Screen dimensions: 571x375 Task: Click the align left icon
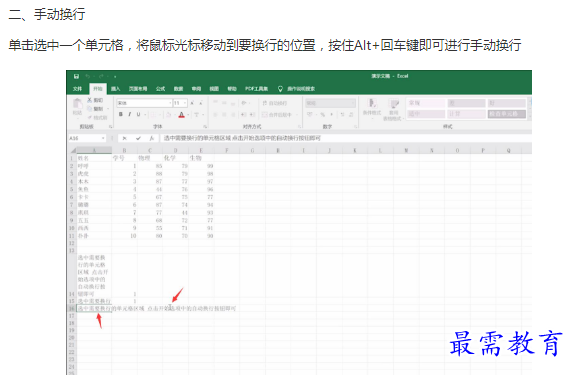coord(216,115)
